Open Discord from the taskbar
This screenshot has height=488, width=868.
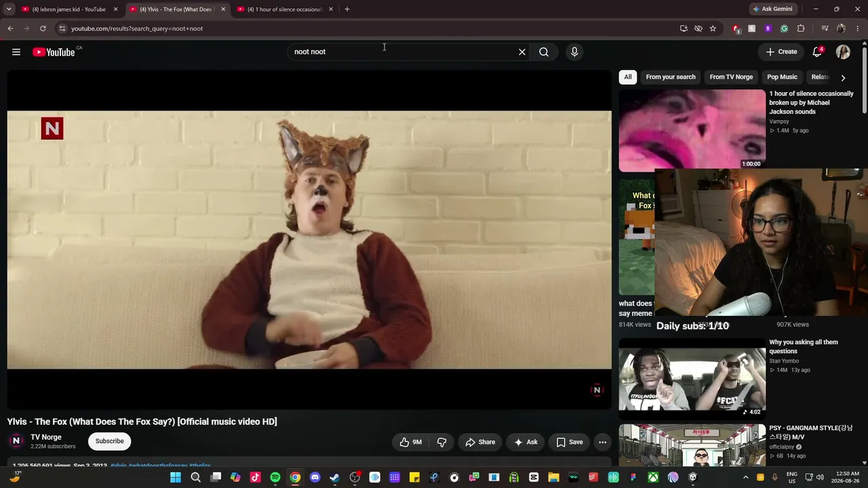click(x=315, y=478)
